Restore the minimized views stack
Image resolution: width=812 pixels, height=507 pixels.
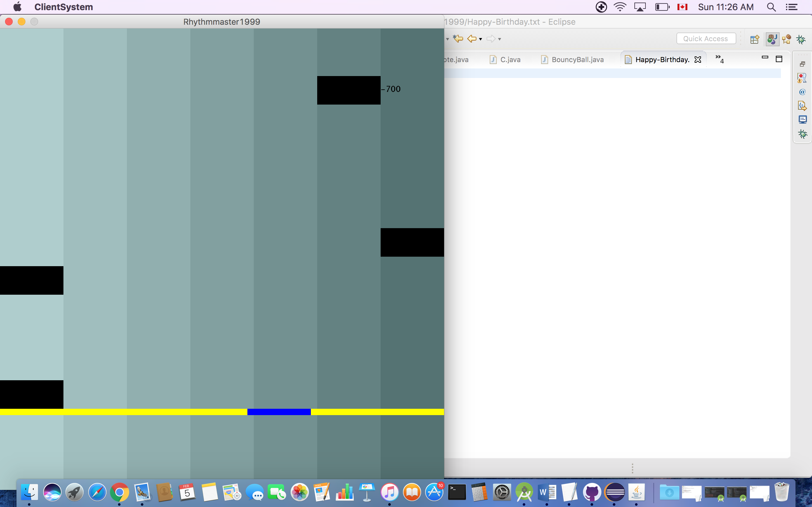coord(802,64)
